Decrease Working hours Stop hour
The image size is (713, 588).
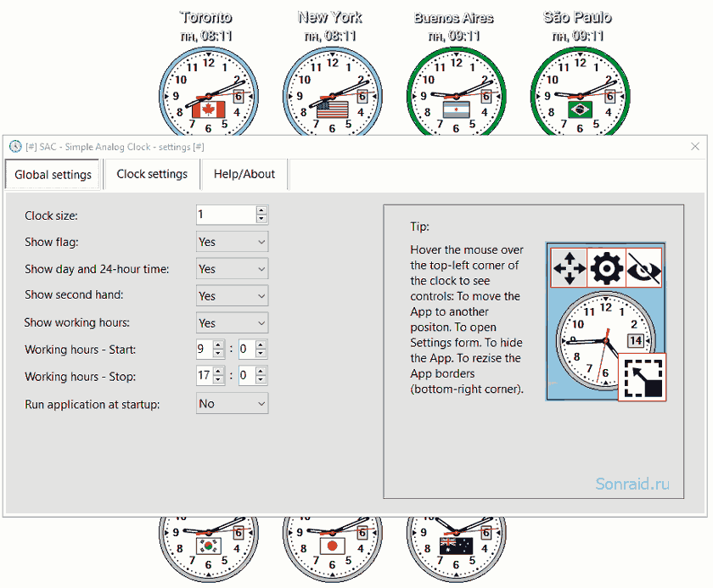click(x=219, y=379)
